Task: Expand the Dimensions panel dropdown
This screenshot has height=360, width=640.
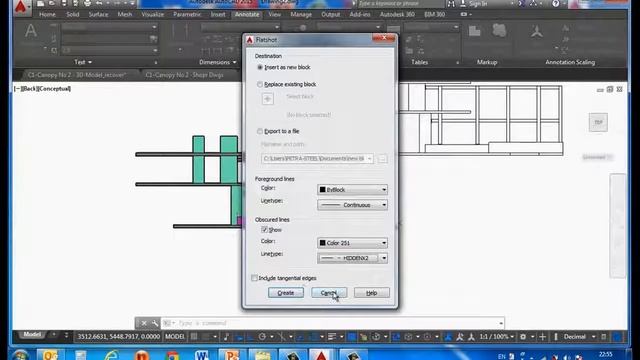Action: click(x=218, y=62)
